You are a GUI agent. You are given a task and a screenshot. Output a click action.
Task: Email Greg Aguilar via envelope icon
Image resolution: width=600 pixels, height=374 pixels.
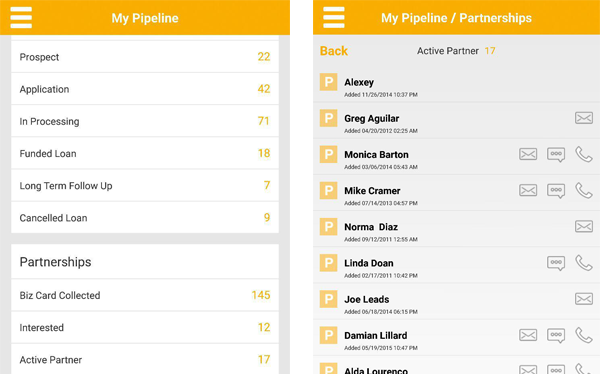(584, 118)
